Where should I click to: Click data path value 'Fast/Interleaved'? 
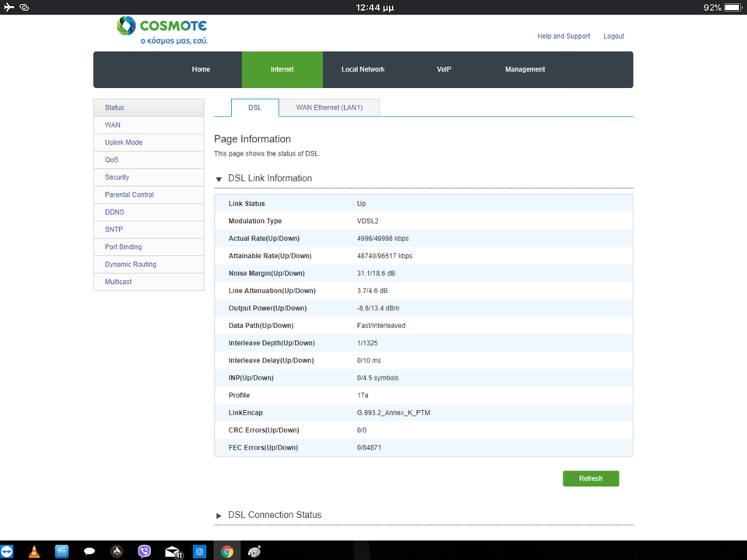[x=381, y=326]
